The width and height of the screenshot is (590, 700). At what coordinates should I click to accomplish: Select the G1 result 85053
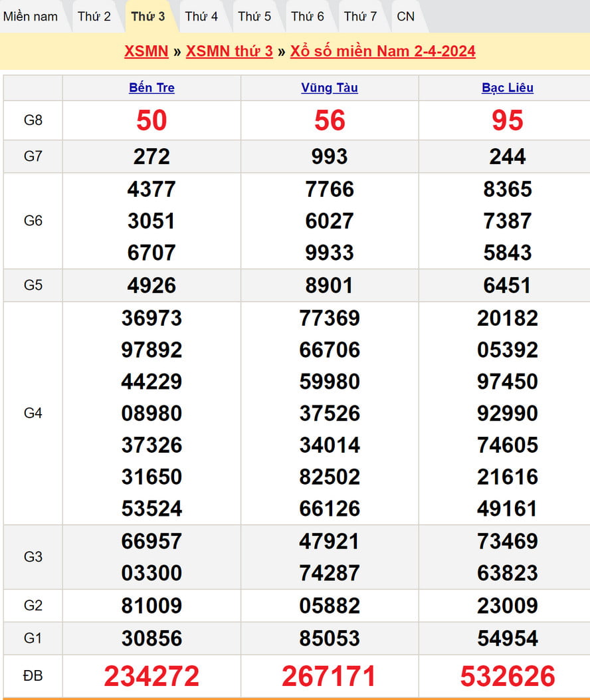pyautogui.click(x=330, y=638)
